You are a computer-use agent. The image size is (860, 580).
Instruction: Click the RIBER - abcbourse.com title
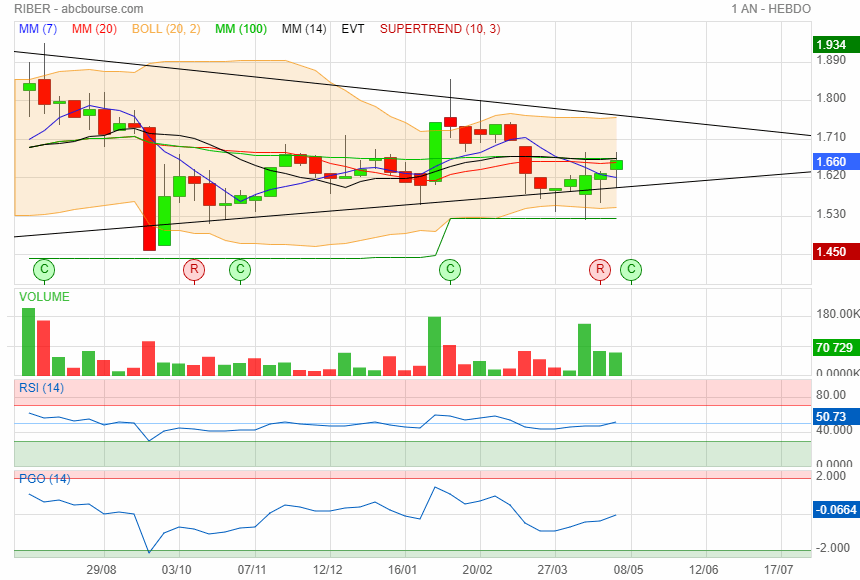coord(78,9)
